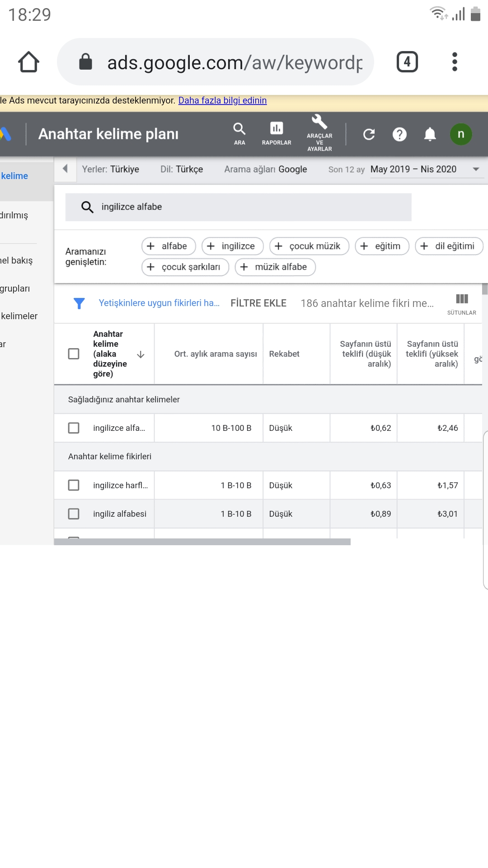Open the SÜTUNLAR columns icon

[x=462, y=304]
